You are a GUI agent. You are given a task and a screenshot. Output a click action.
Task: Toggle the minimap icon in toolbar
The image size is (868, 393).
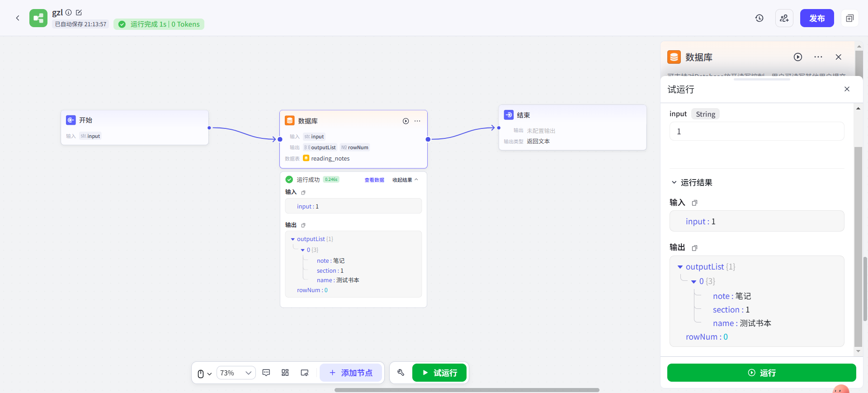[305, 373]
